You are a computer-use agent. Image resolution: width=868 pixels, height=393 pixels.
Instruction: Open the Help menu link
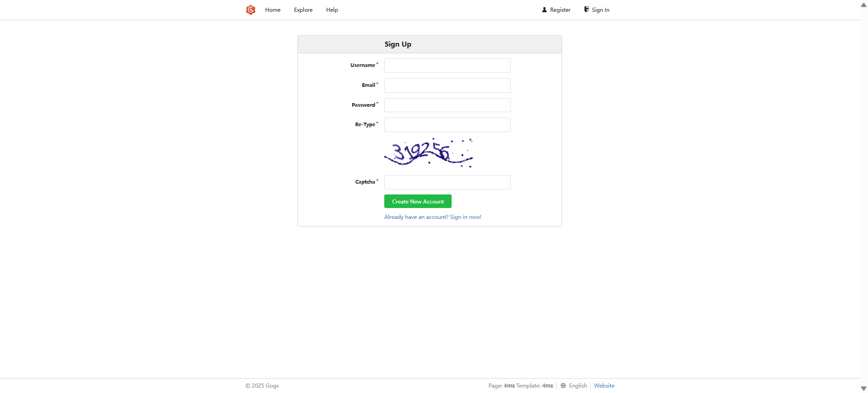[332, 10]
